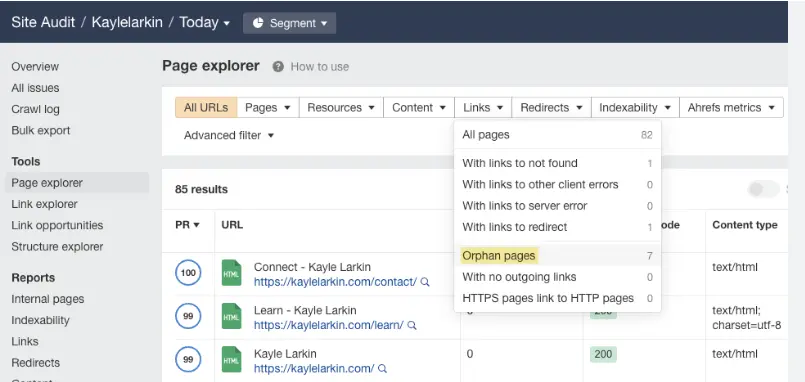Screen dimensions: 805x382
Task: Collapse the Links filter dropdown
Action: click(483, 107)
